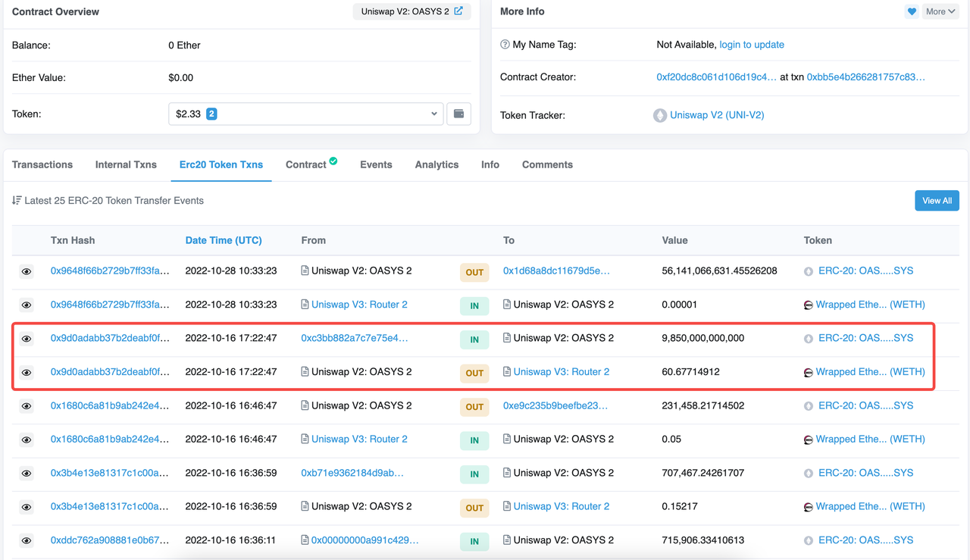970x560 pixels.
Task: Click the 60.67714912 value cell
Action: pyautogui.click(x=691, y=372)
